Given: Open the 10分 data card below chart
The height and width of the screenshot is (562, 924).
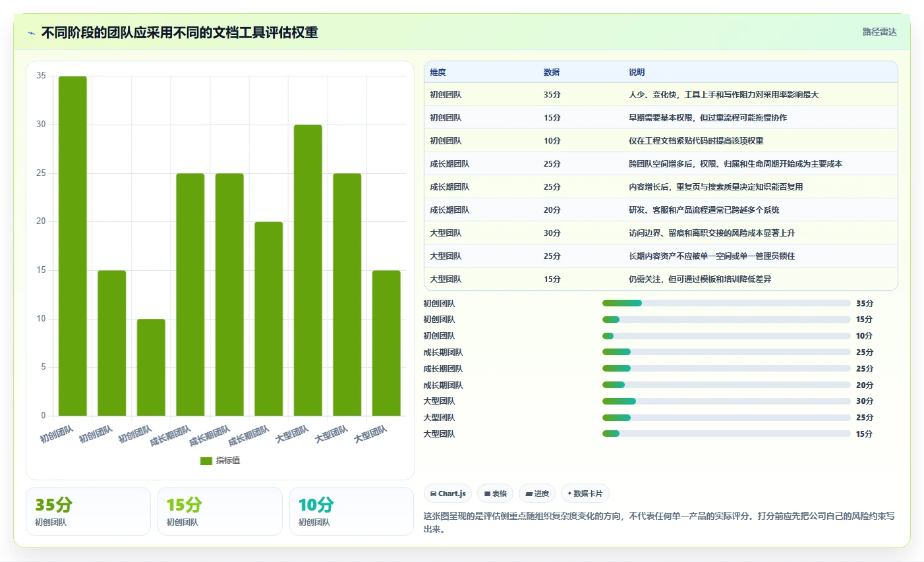Looking at the screenshot, I should click(x=352, y=511).
